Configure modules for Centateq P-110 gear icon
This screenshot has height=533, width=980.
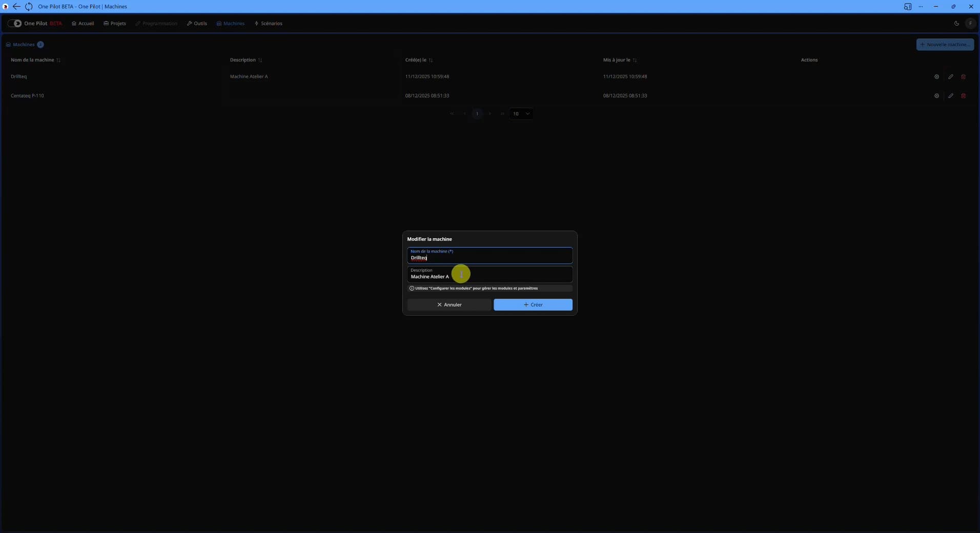[936, 96]
